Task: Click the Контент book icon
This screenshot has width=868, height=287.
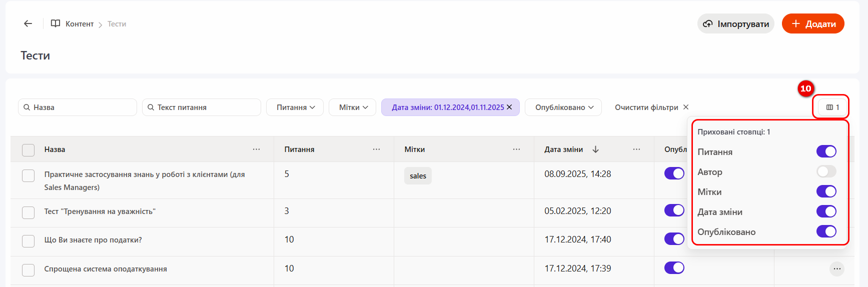Action: 56,23
